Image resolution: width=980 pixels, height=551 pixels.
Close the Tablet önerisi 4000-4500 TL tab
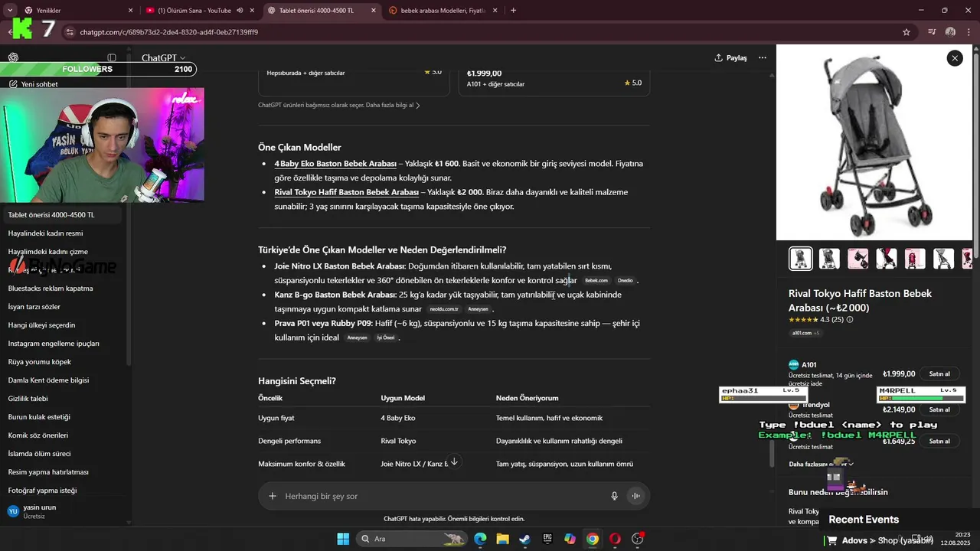[x=374, y=11]
